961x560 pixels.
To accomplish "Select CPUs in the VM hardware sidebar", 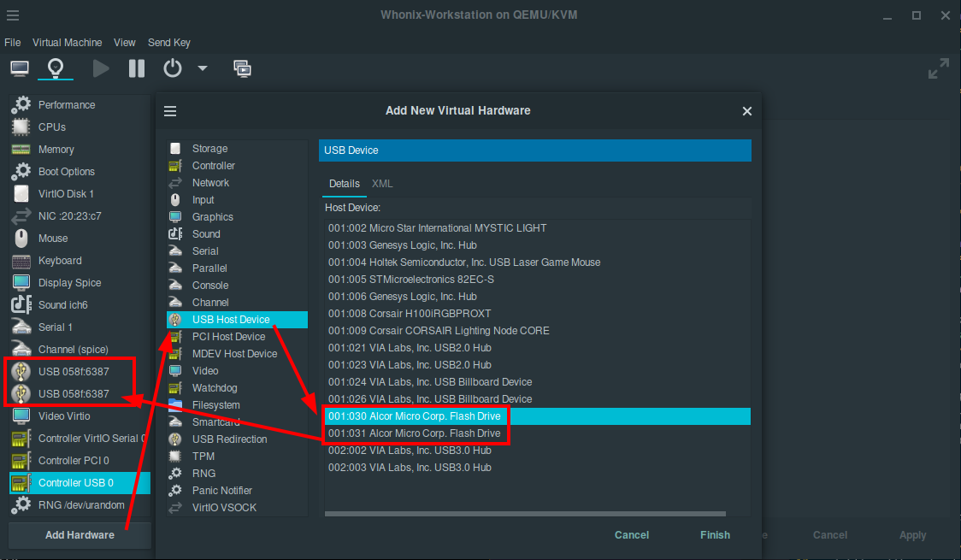I will (80, 127).
